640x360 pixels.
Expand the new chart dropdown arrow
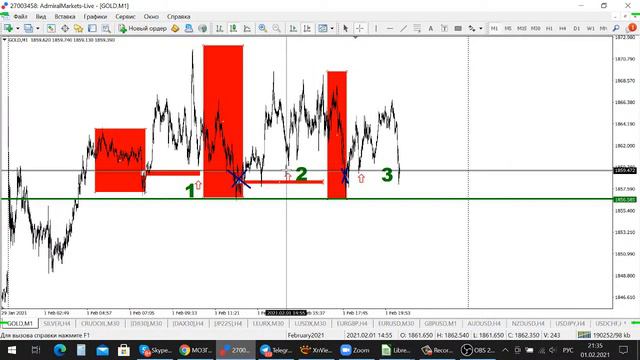pos(18,28)
